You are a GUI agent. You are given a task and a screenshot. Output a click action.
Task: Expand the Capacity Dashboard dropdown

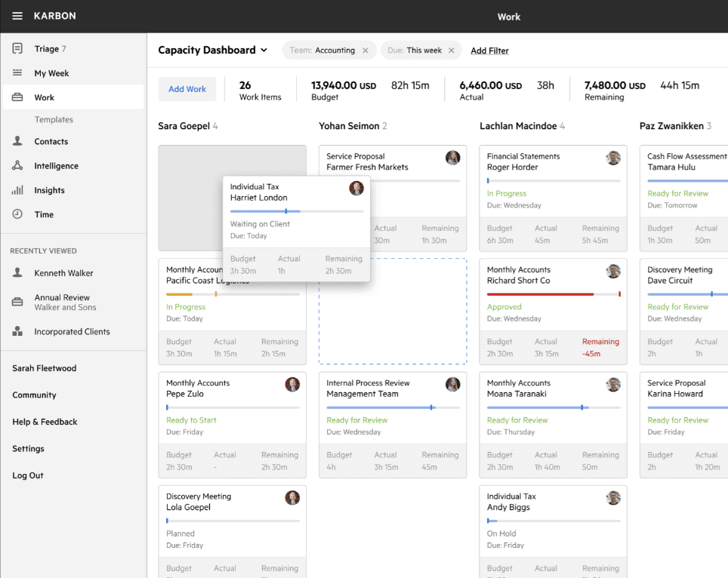[x=264, y=51]
